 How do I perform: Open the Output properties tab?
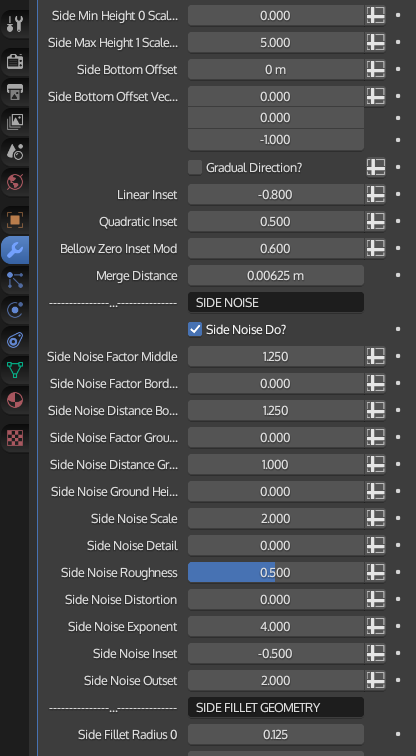point(15,92)
